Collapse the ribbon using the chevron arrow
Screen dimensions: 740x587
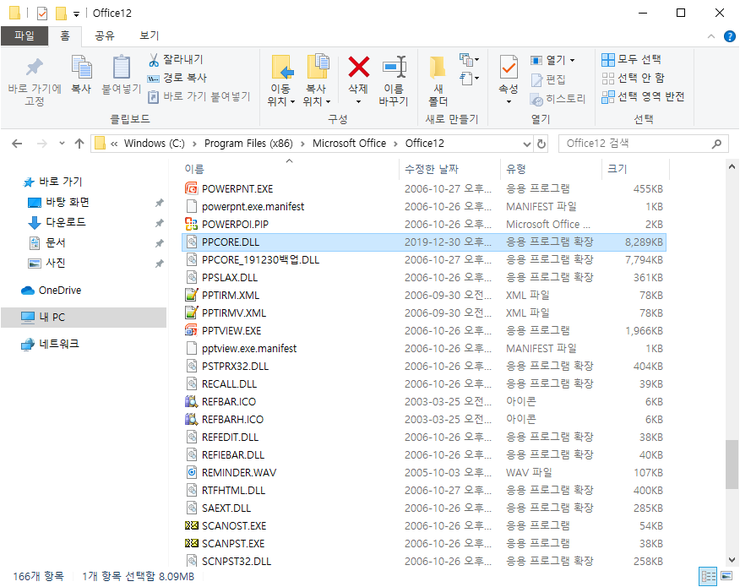point(709,36)
